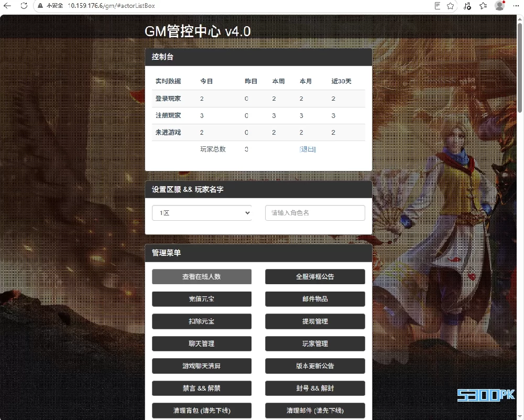Viewport: 524px width, 420px height.
Task: Click the character name input field
Action: (x=315, y=213)
